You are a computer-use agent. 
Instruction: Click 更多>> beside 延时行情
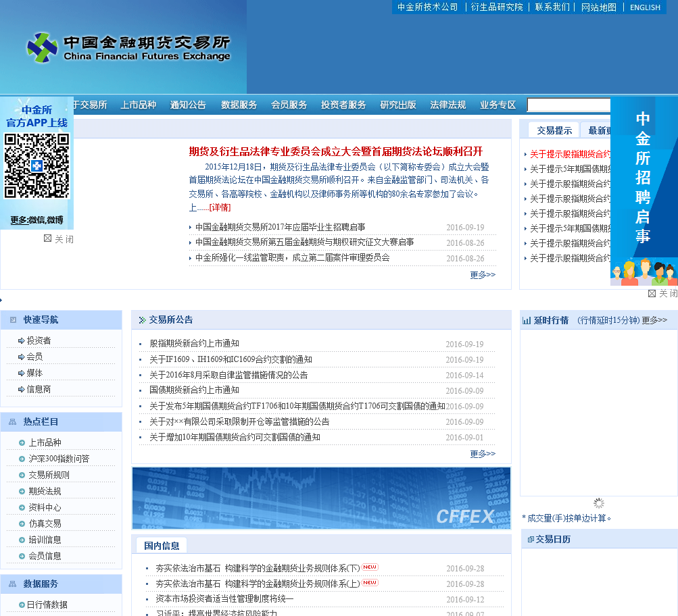pyautogui.click(x=654, y=320)
